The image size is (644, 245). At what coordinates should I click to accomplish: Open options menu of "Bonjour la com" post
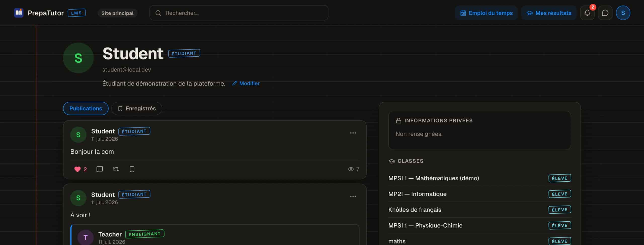click(x=353, y=133)
